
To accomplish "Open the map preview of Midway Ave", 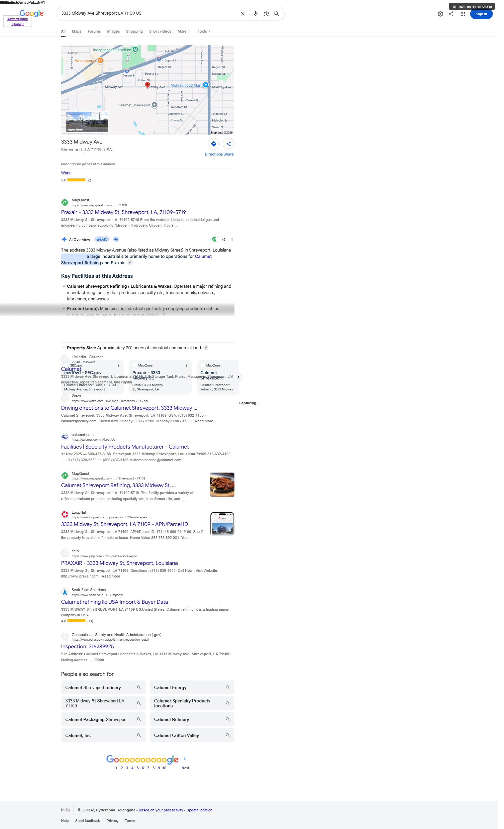I will pos(148,89).
